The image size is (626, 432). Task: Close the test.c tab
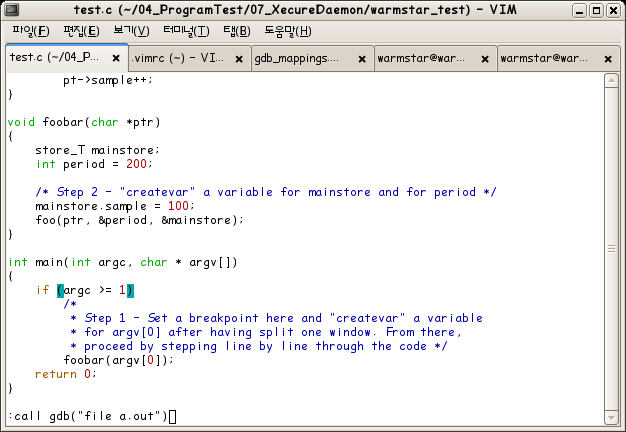coord(116,58)
